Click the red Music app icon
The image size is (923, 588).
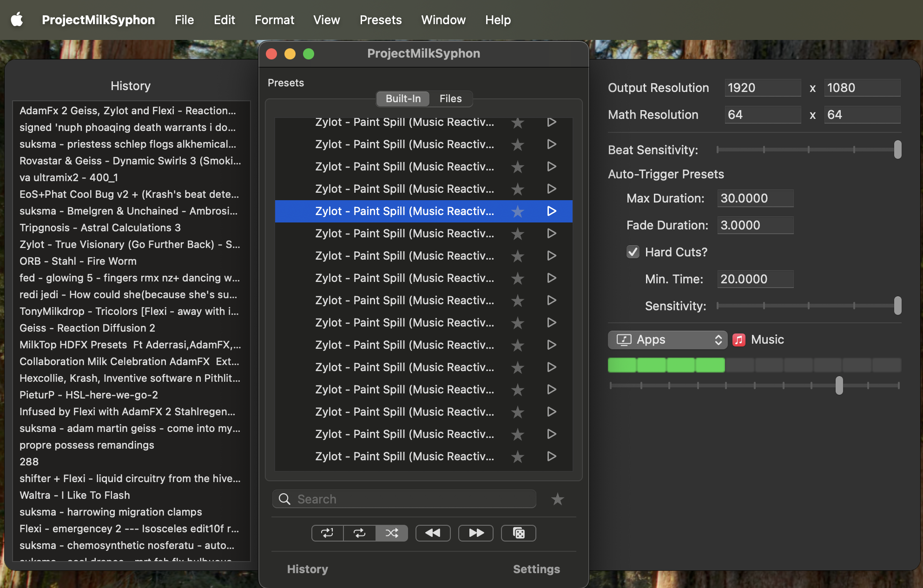point(739,340)
